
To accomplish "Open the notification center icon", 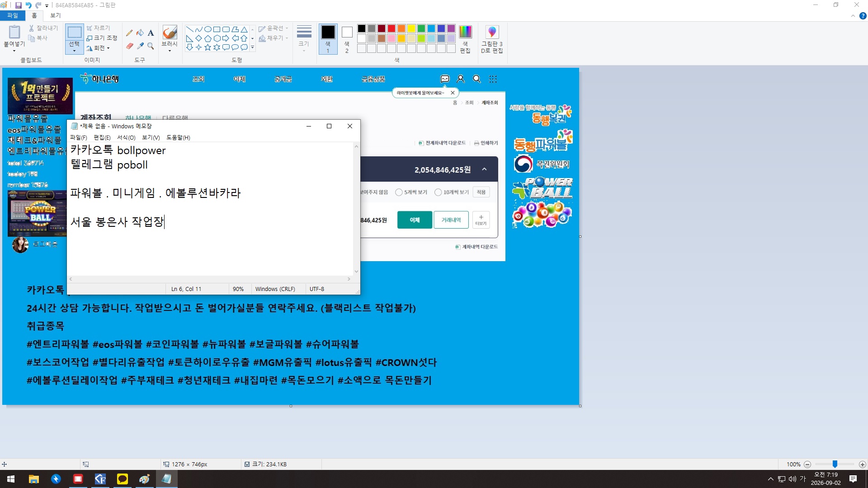I will 853,479.
